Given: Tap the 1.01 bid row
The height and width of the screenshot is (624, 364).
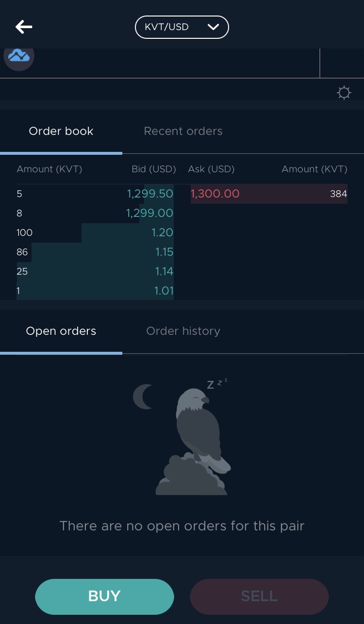Looking at the screenshot, I should click(95, 291).
